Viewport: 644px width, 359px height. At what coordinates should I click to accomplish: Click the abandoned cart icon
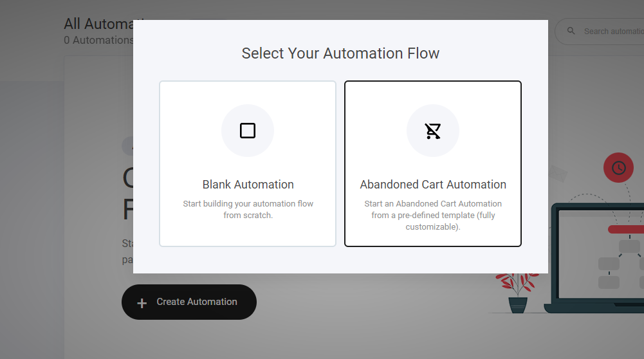tap(433, 131)
